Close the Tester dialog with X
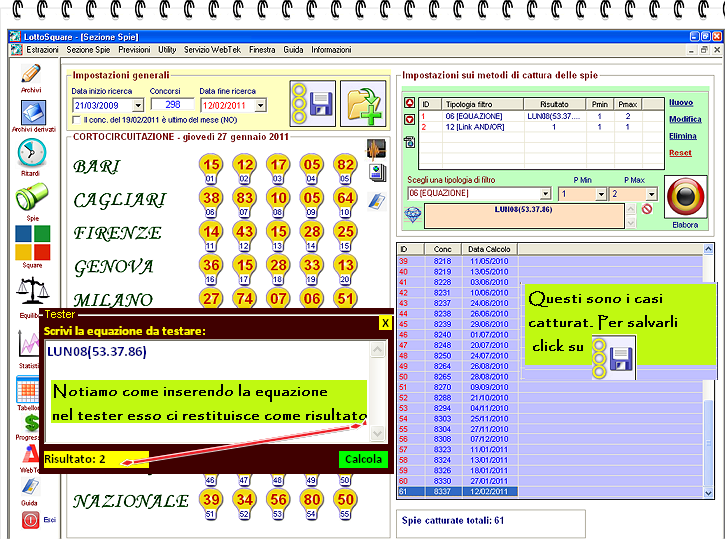This screenshot has height=539, width=727. pyautogui.click(x=385, y=323)
